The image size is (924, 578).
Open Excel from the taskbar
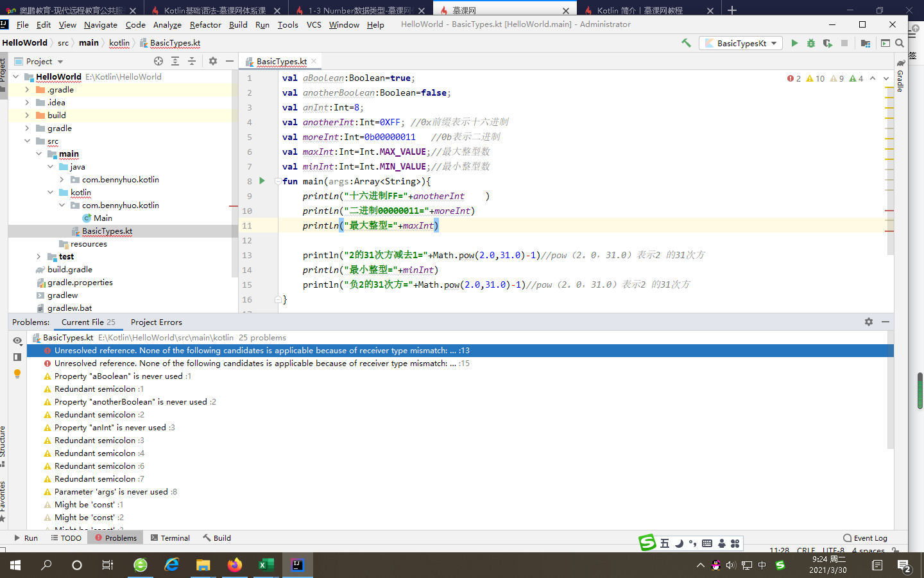pyautogui.click(x=266, y=565)
